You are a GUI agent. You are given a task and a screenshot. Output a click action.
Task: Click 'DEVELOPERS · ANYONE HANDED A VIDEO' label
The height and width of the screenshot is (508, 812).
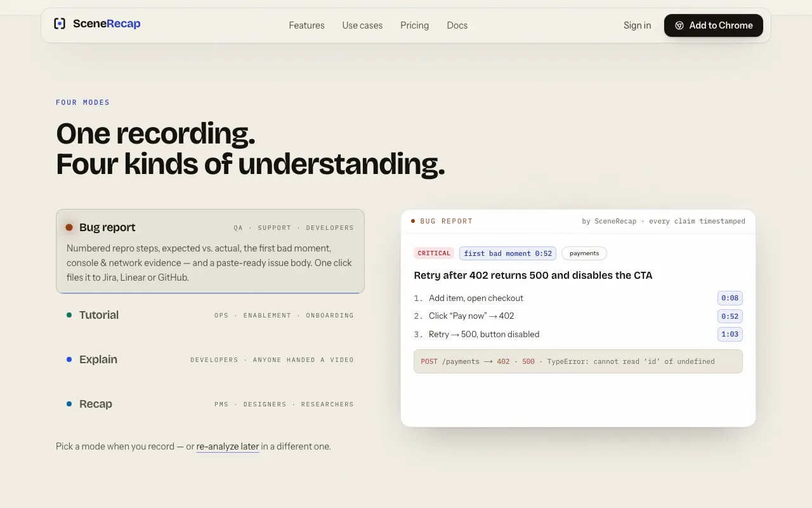click(x=272, y=360)
